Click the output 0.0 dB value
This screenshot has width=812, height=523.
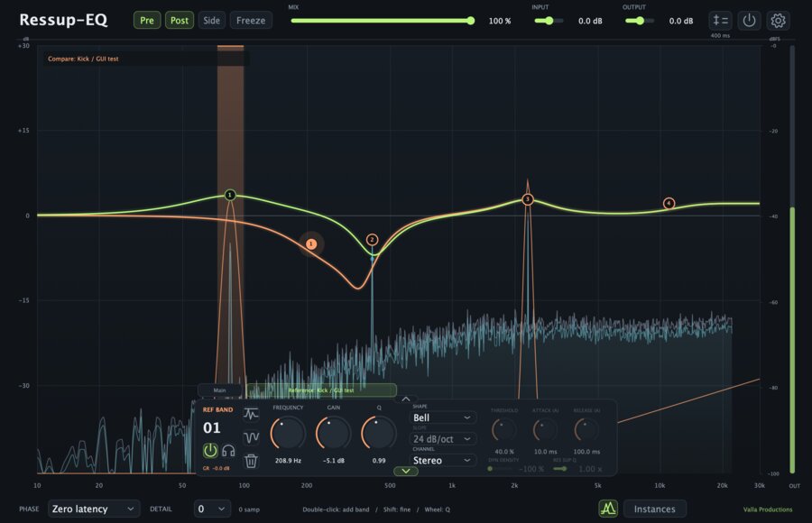pyautogui.click(x=680, y=21)
